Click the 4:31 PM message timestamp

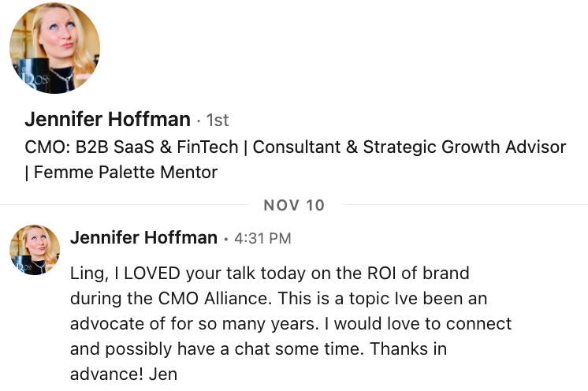pos(262,238)
